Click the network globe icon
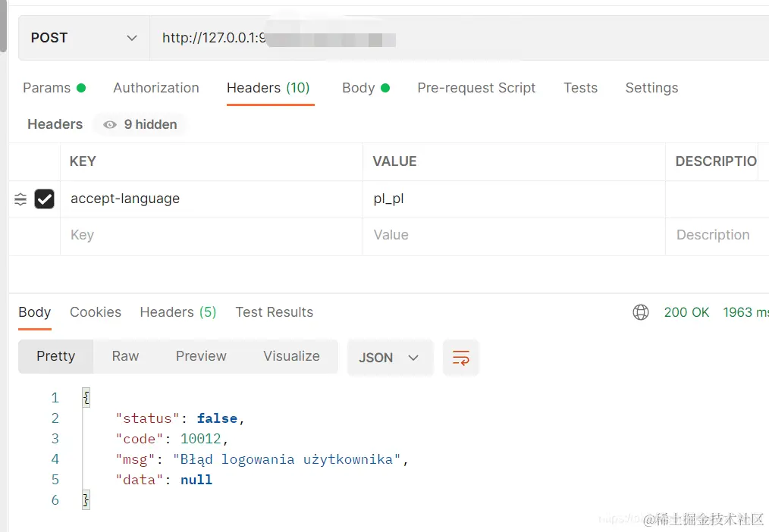The image size is (769, 532). click(641, 312)
